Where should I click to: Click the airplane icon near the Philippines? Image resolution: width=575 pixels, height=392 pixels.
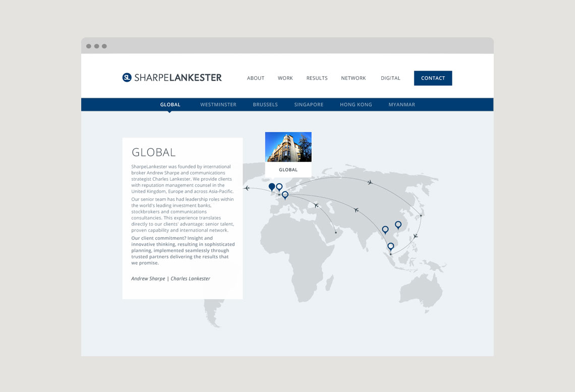pyautogui.click(x=415, y=236)
